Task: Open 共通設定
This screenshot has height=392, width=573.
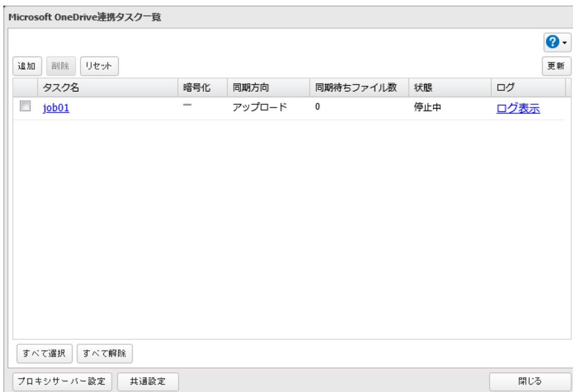Action: tap(148, 382)
